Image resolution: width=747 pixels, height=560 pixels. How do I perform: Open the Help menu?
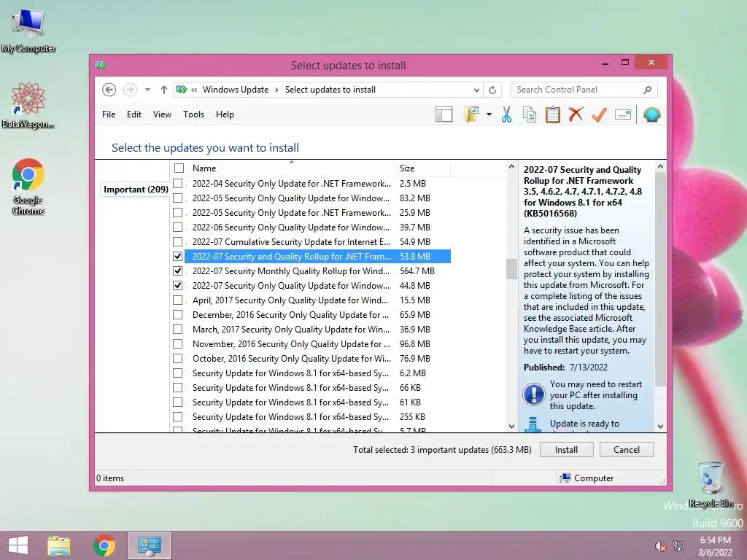pyautogui.click(x=225, y=114)
